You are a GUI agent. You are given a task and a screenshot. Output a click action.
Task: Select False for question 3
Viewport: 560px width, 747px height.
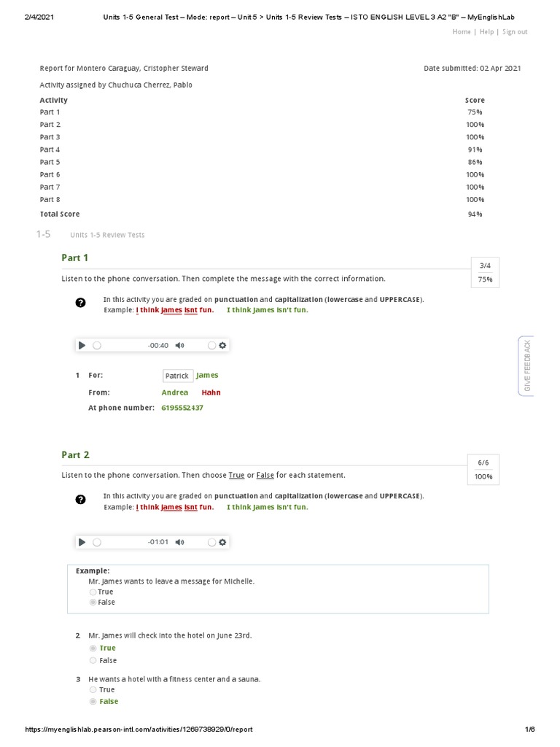click(93, 702)
